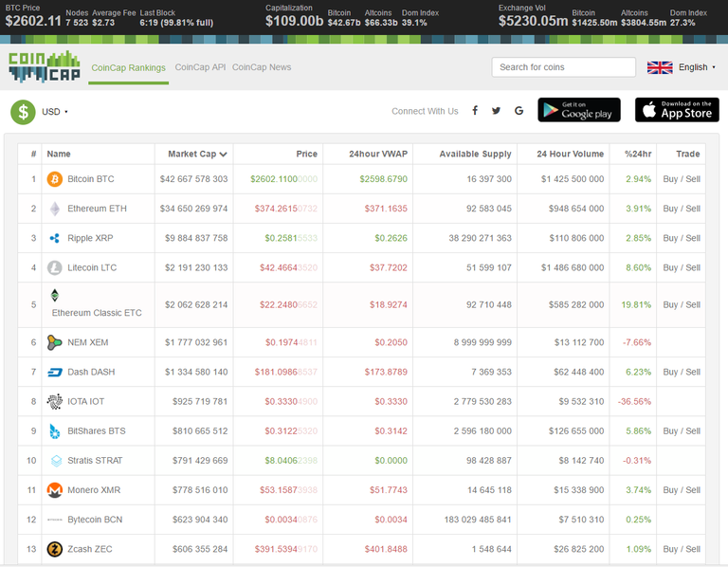Image resolution: width=728 pixels, height=567 pixels.
Task: Click the CoinCap logo
Action: pos(45,67)
